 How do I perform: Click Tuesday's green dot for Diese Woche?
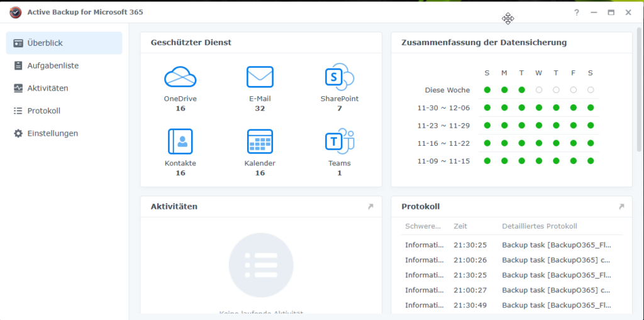click(521, 90)
